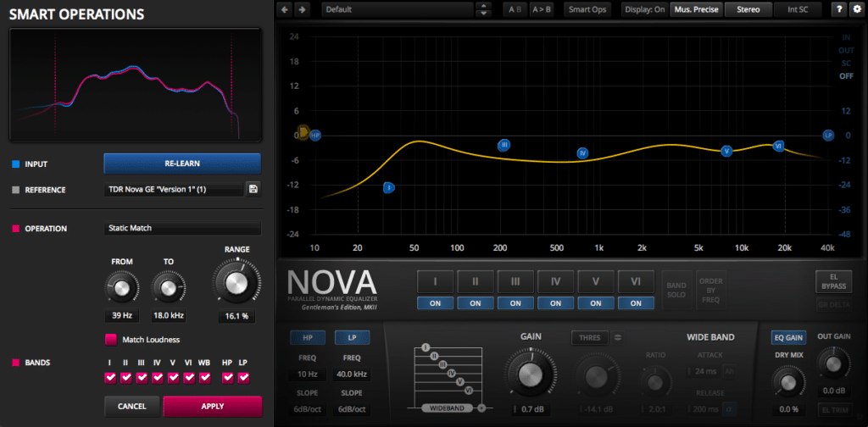This screenshot has height=427, width=868.
Task: Click the yellow gain handle at graph left edge
Action: [303, 133]
